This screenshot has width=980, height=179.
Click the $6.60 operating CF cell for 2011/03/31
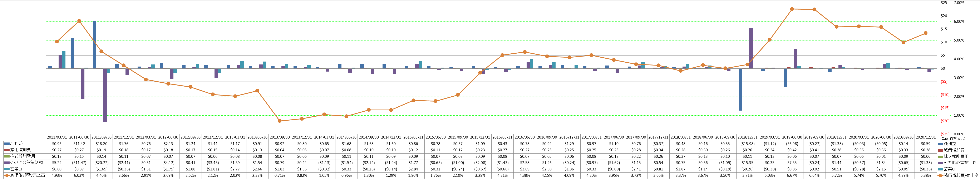(57, 169)
